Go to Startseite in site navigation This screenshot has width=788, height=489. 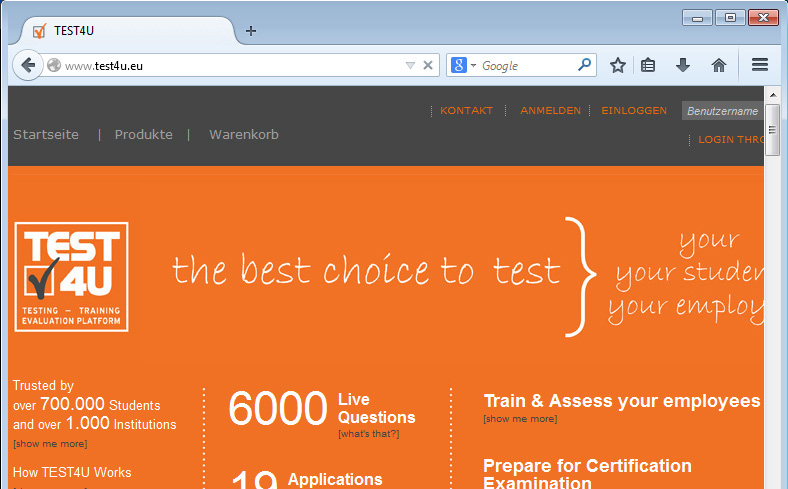[46, 135]
